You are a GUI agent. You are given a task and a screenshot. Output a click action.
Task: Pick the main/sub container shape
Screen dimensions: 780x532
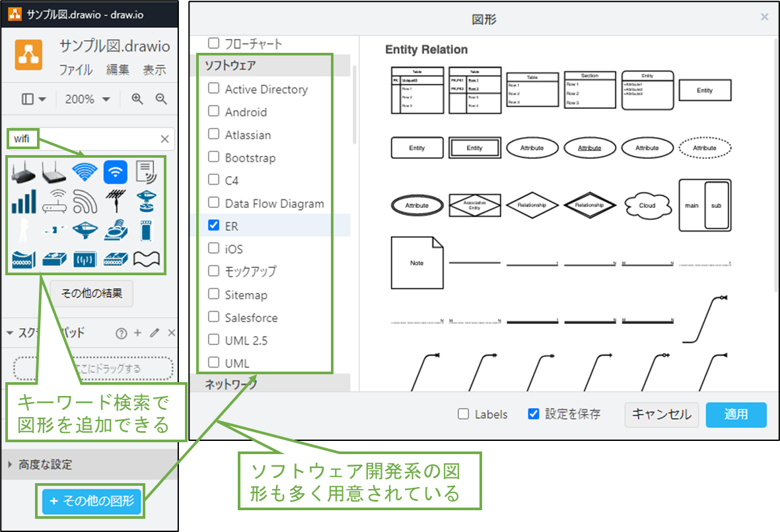click(x=705, y=205)
